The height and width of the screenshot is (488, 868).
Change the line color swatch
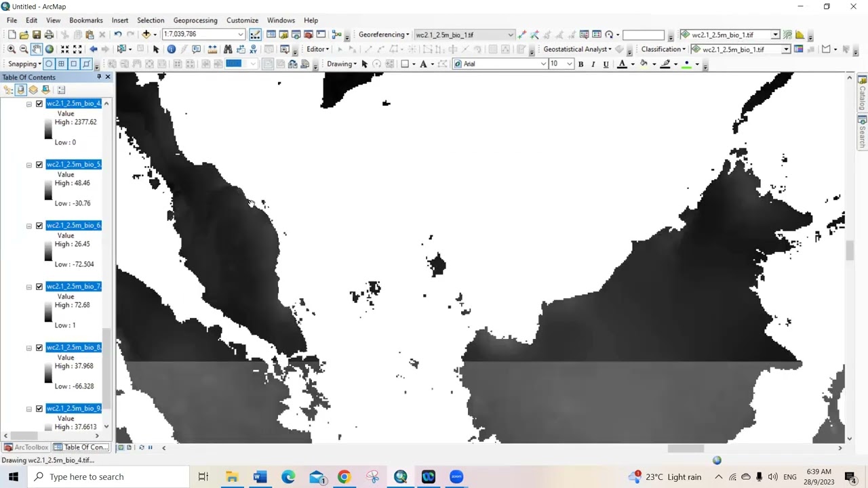pos(665,64)
